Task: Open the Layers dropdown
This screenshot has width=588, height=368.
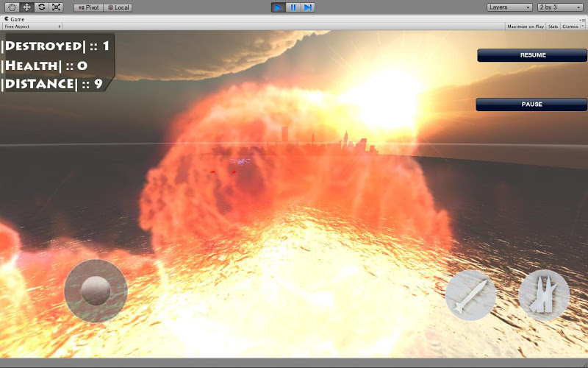Action: (509, 7)
